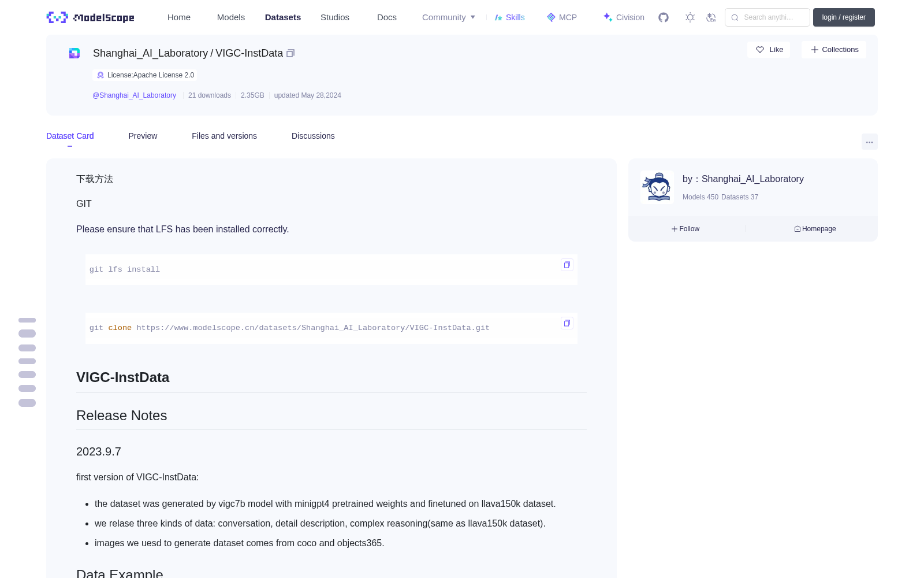
Task: Click the 'VIGC-InstData' bold heading in the card
Action: click(x=122, y=377)
